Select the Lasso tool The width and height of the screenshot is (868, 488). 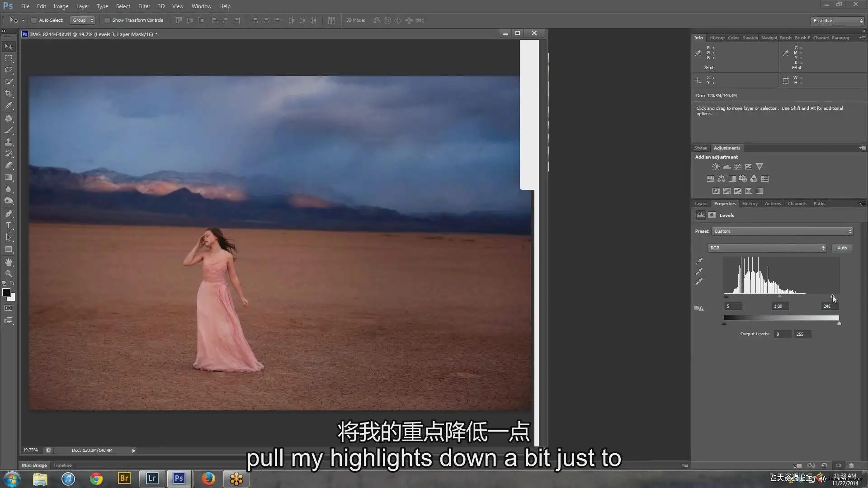click(x=9, y=70)
